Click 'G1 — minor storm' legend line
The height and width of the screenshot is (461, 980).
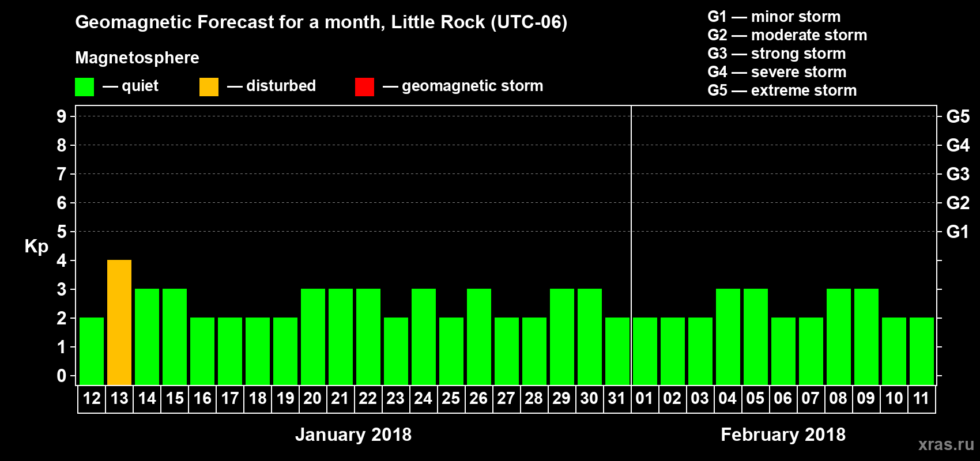pos(774,17)
